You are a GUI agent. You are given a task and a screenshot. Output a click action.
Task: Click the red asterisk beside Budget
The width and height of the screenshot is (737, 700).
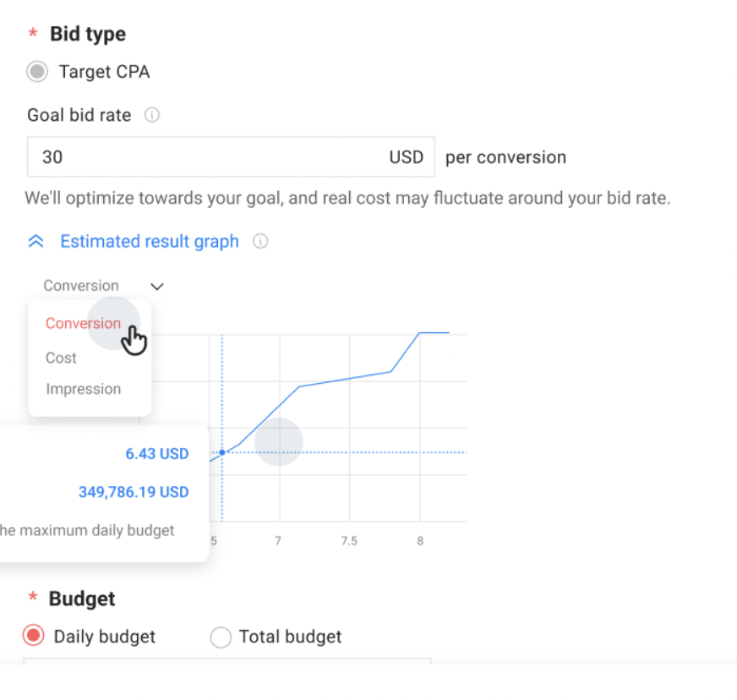32,598
